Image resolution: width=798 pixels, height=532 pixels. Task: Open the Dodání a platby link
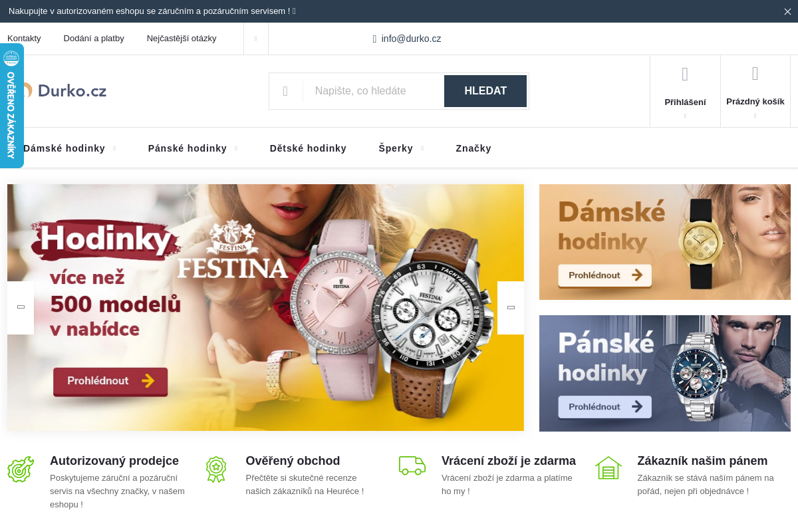coord(94,39)
